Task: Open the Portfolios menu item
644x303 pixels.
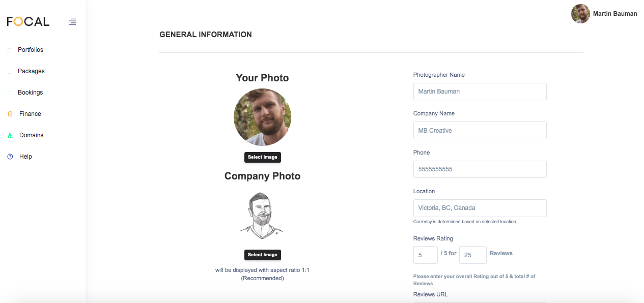Action: [x=31, y=50]
